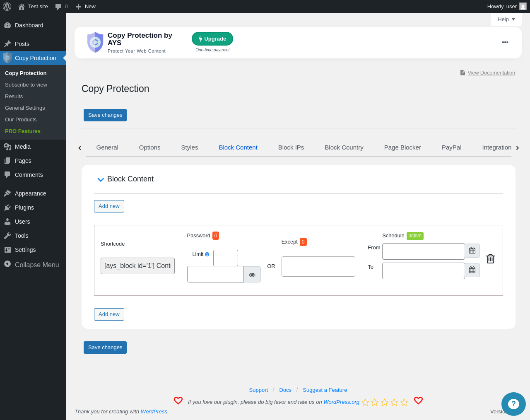
Task: Toggle password visibility with eye icon
Action: [x=252, y=275]
